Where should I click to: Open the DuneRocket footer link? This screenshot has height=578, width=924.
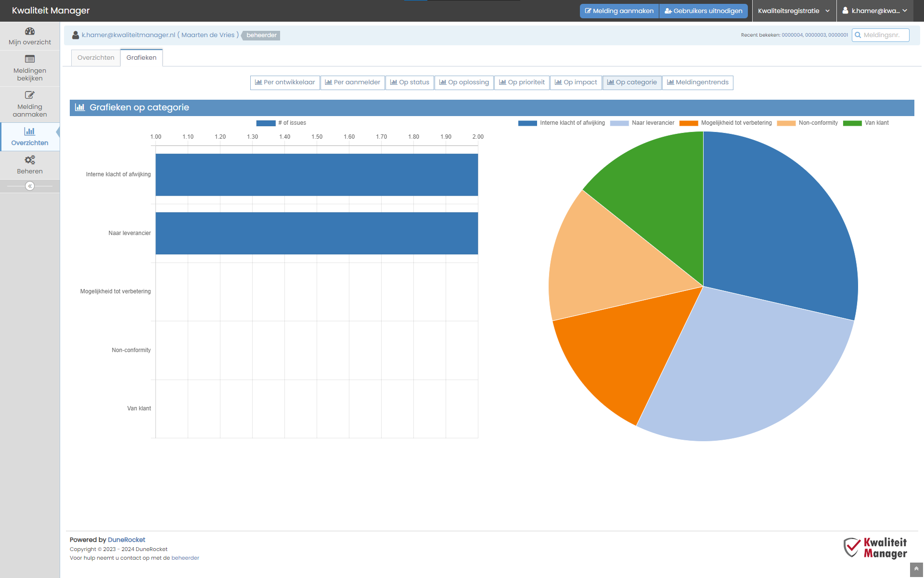point(126,540)
